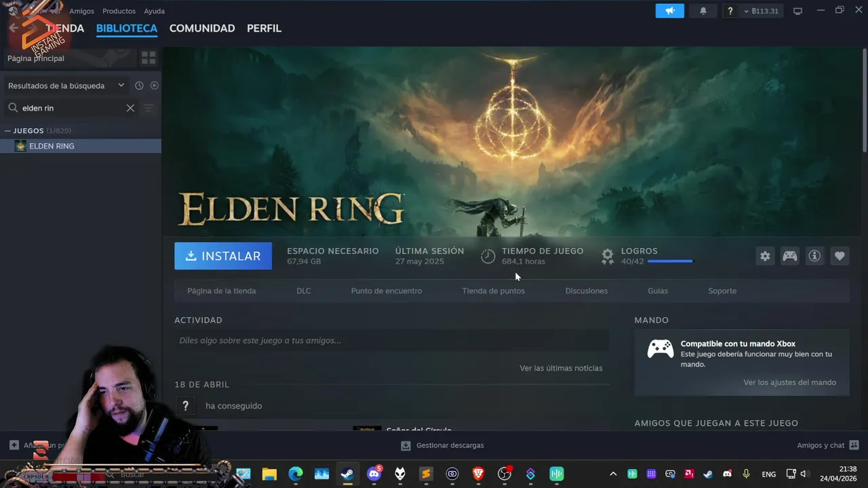Click the Amigos y chat label
Image resolution: width=868 pixels, height=488 pixels.
coord(821,445)
